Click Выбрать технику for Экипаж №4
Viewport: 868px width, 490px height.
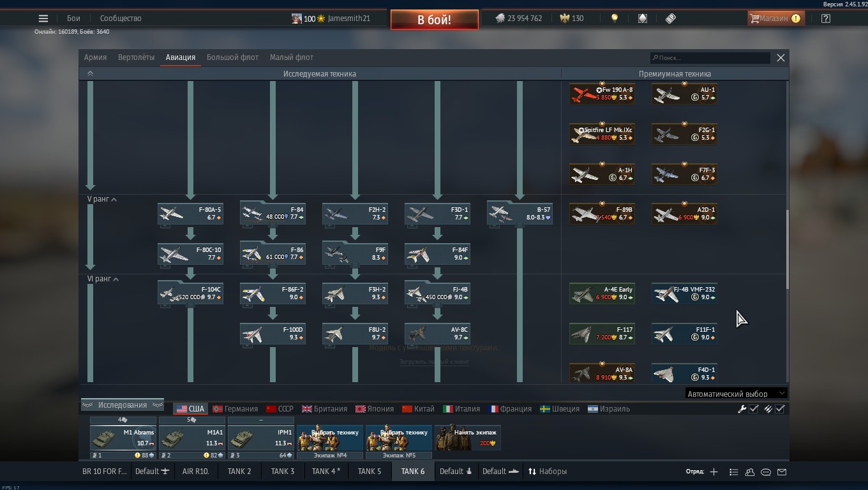(330, 438)
